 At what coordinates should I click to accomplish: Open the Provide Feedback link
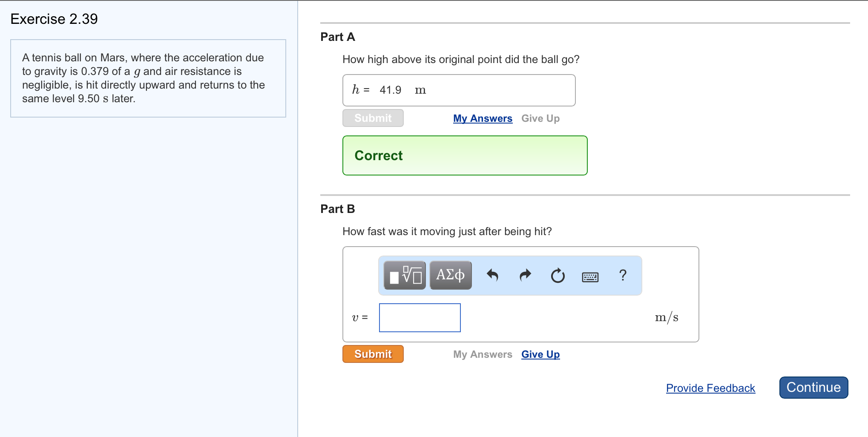pos(710,388)
